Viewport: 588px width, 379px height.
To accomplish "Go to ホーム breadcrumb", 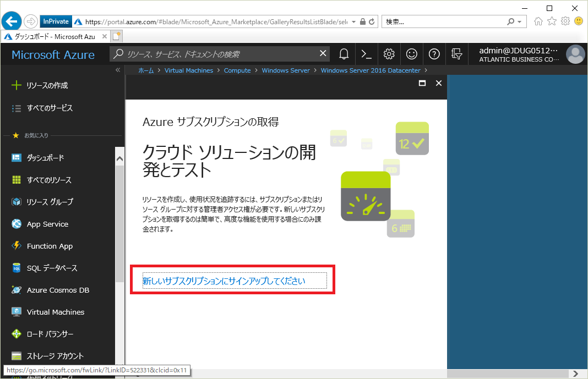I will click(146, 70).
